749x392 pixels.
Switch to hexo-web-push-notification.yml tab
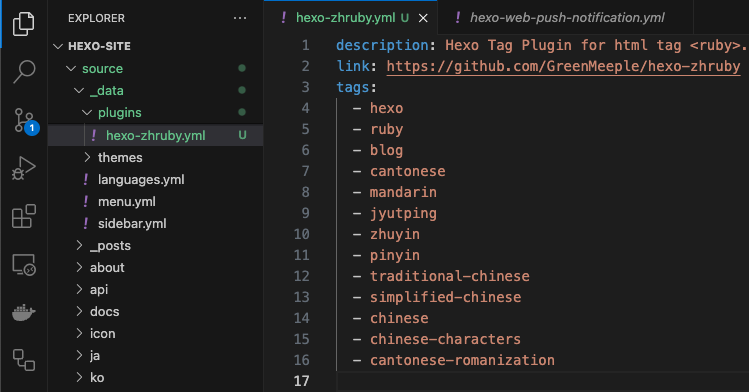coord(566,18)
